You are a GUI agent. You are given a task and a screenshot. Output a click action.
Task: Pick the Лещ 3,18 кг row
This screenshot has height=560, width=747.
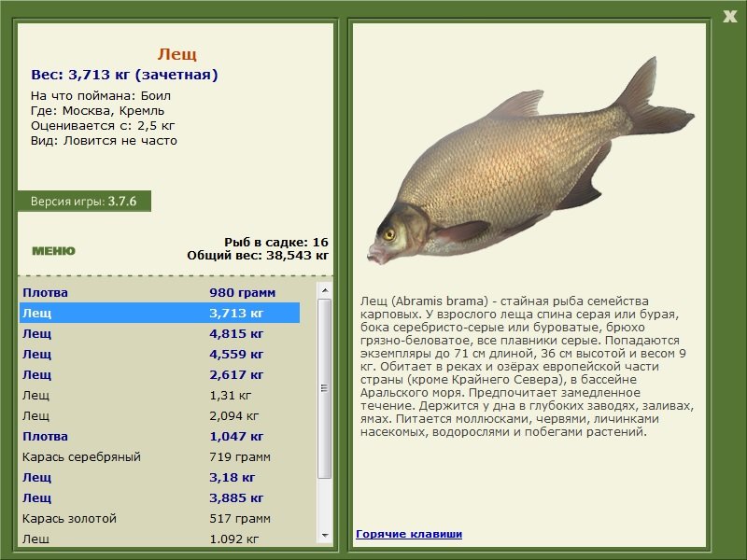click(x=159, y=477)
